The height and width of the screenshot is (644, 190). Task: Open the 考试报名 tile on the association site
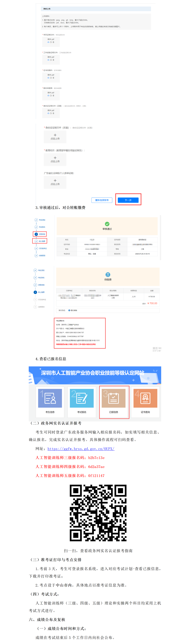[x=82, y=402]
